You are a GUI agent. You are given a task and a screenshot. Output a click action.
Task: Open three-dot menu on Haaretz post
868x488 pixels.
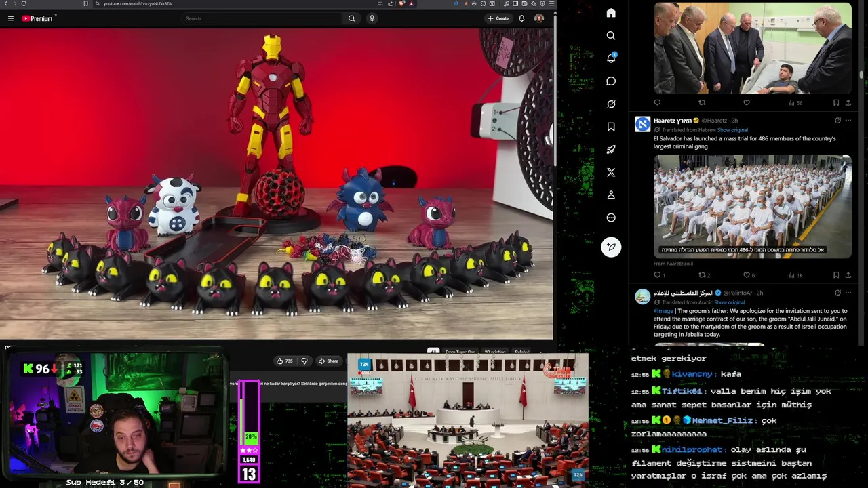pyautogui.click(x=848, y=121)
